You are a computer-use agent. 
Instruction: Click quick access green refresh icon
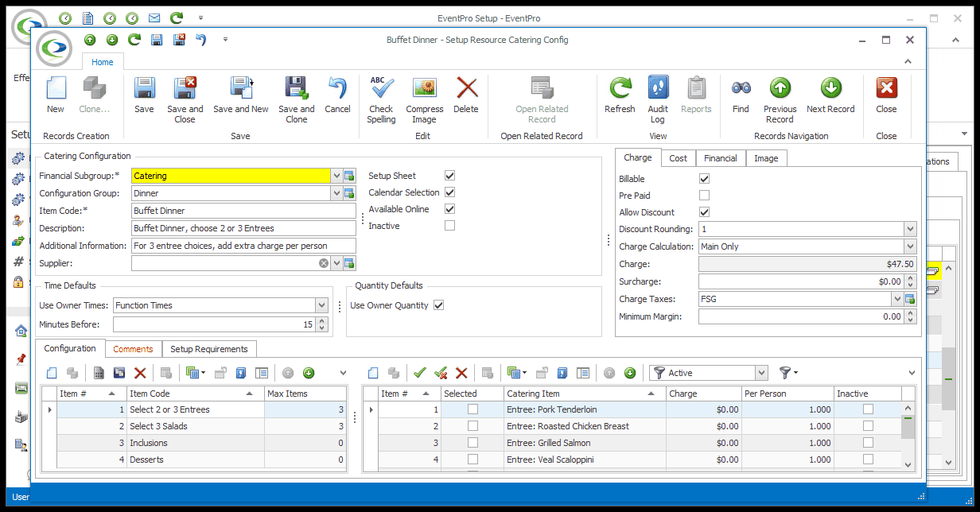[134, 39]
